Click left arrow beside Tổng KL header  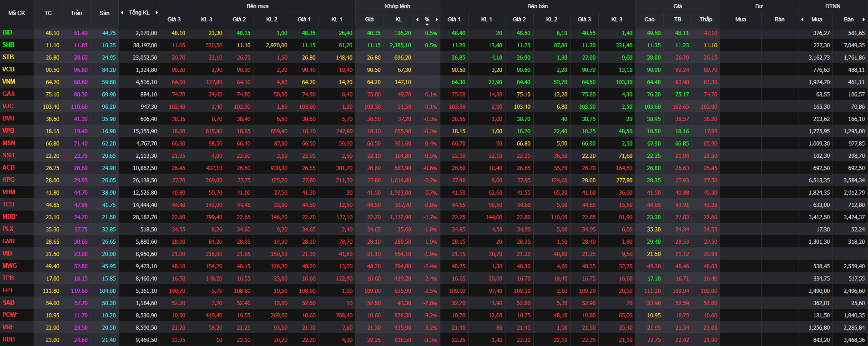click(x=122, y=13)
